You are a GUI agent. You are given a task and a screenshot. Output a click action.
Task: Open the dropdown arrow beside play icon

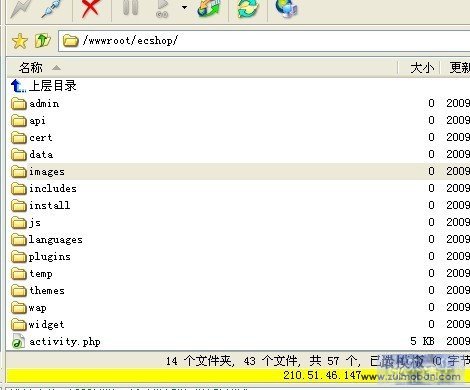184,7
